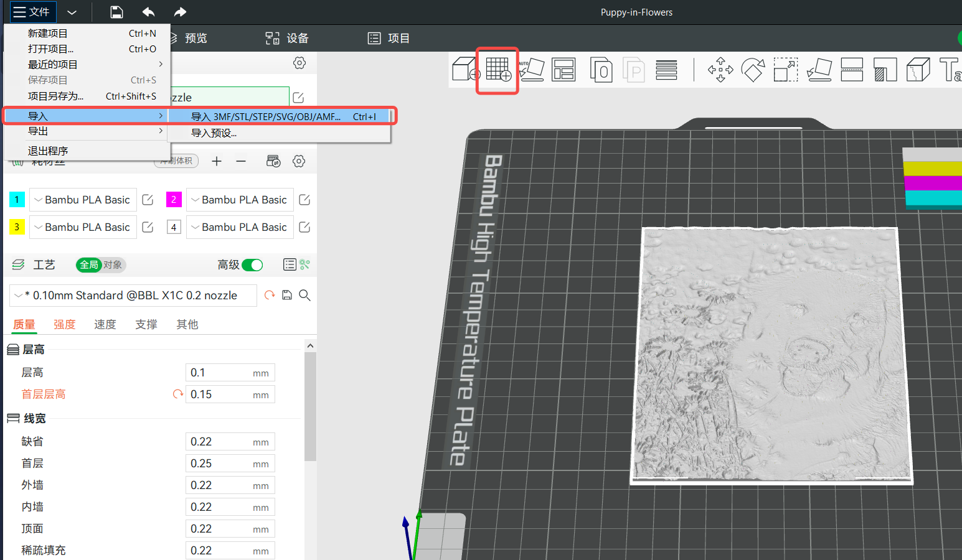Edit filament 4 preset pencil icon
This screenshot has width=962, height=560.
(304, 227)
